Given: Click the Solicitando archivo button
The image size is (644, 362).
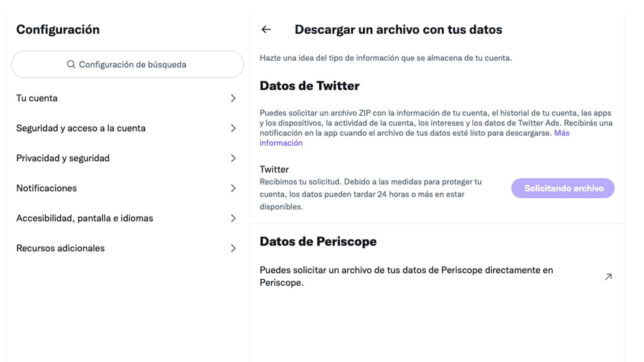Looking at the screenshot, I should click(x=563, y=188).
